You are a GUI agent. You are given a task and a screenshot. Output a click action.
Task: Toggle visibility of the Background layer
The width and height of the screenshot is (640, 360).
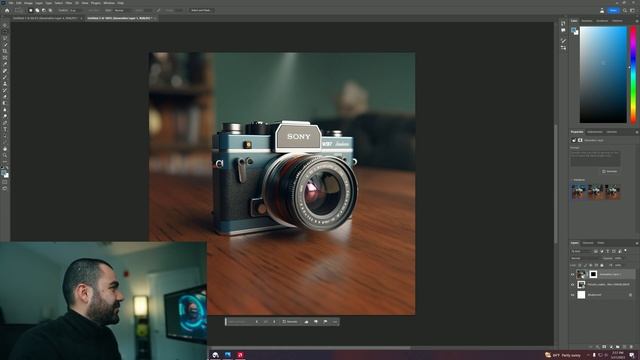(x=573, y=295)
